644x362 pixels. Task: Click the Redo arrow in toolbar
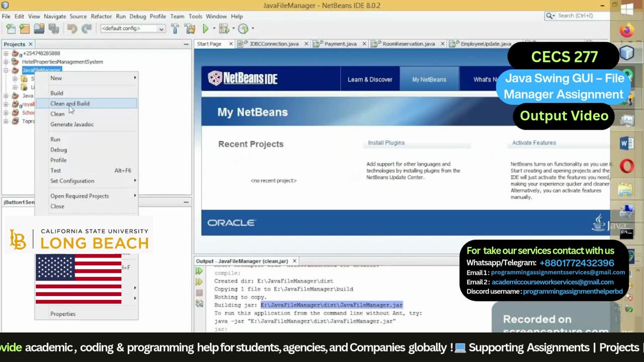[x=87, y=29]
